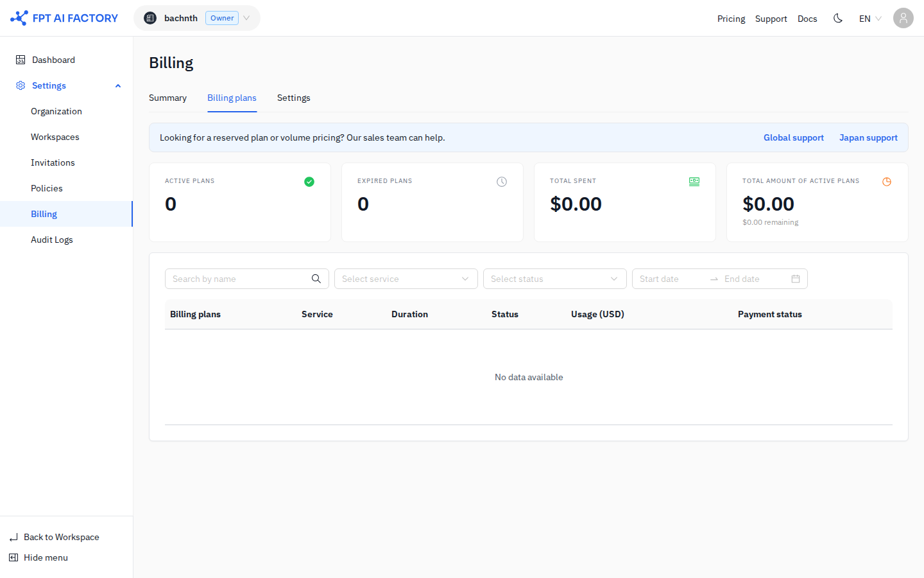The height and width of the screenshot is (578, 924).
Task: Open the bachnth organization switcher dropdown
Action: 197,18
